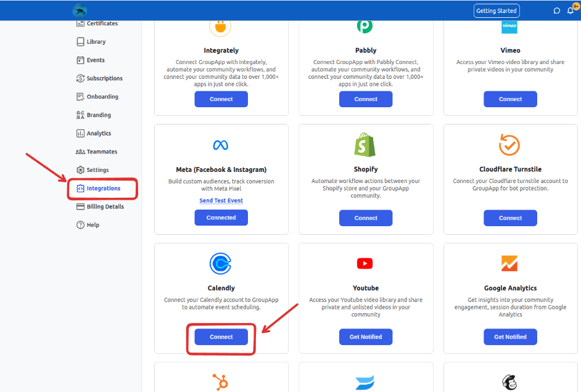Screen dimensions: 581x392
Task: Click the Settings gear icon
Action: (x=80, y=170)
